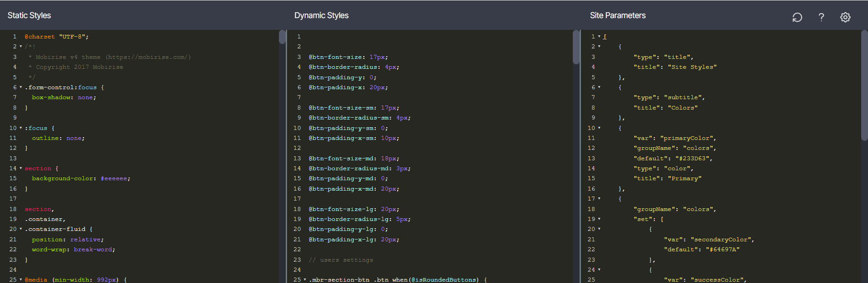Click the Site Parameters vertical scrollbar
This screenshot has height=283, width=868.
pos(864,86)
